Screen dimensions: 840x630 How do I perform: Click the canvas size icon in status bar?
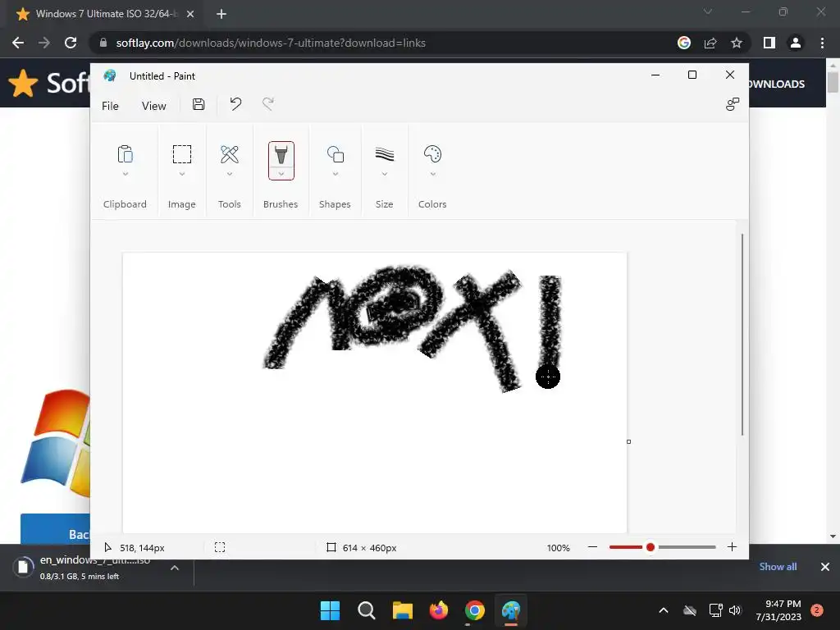(x=331, y=547)
